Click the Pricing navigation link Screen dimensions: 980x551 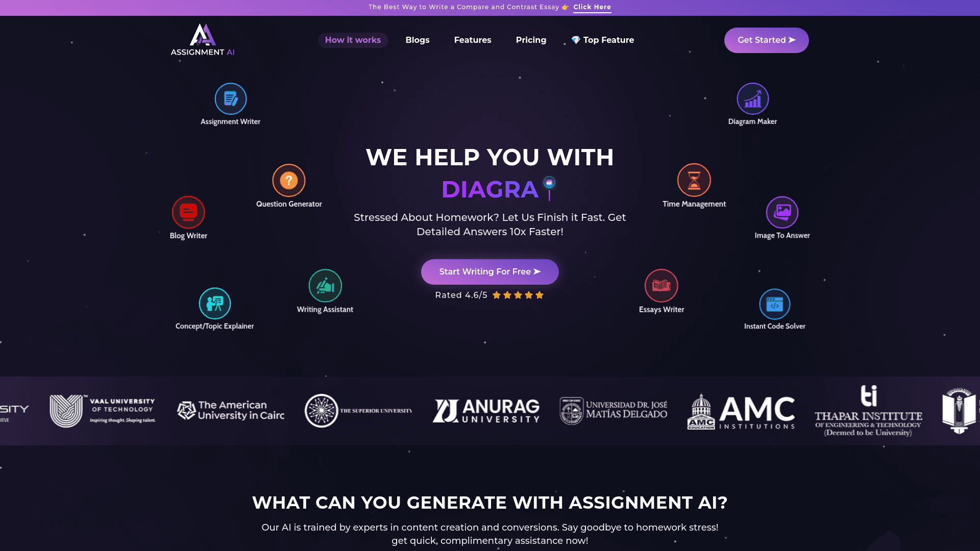(x=531, y=40)
